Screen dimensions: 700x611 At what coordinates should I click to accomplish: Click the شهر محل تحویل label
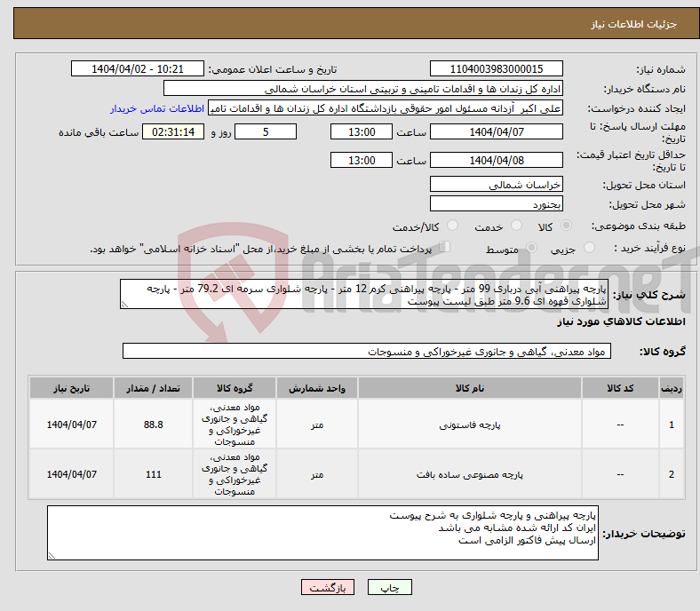(648, 204)
